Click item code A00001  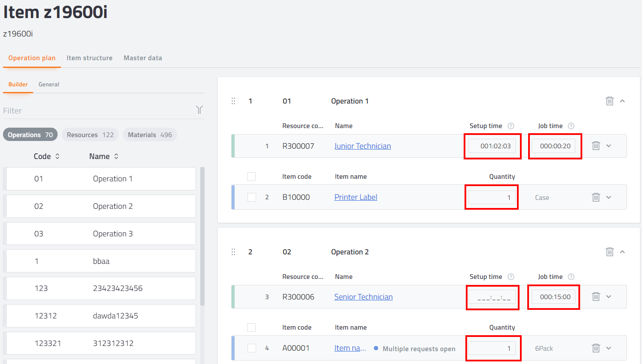point(296,348)
